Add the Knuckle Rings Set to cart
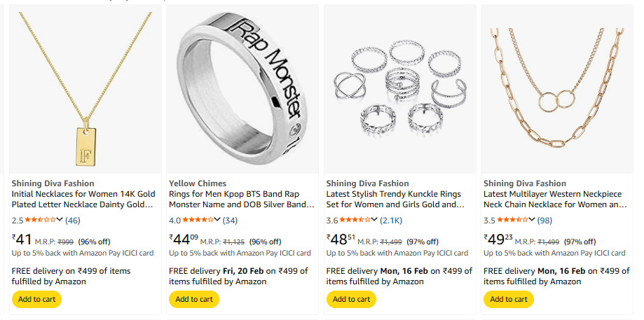Image resolution: width=644 pixels, height=320 pixels. (351, 299)
